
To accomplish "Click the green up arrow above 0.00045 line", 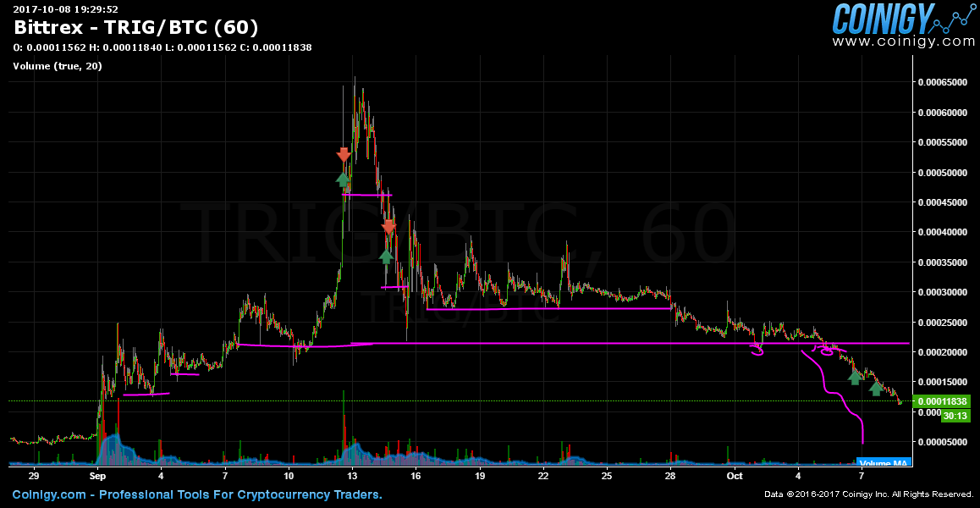I will (x=343, y=179).
